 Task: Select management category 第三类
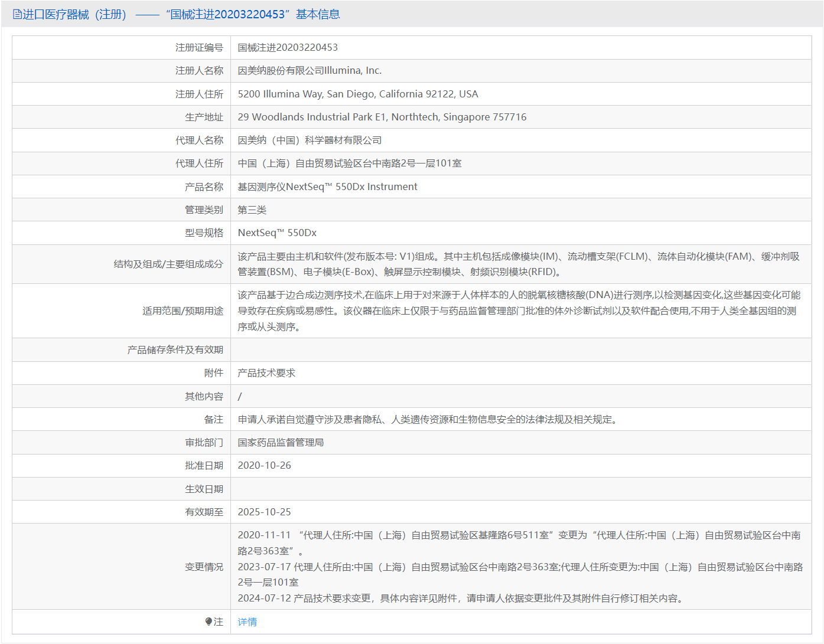[252, 210]
